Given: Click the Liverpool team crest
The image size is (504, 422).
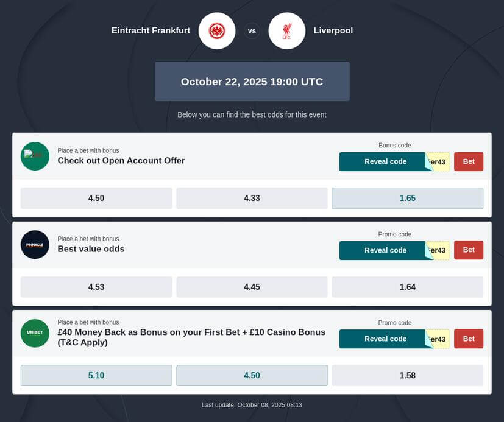Looking at the screenshot, I should pyautogui.click(x=286, y=30).
